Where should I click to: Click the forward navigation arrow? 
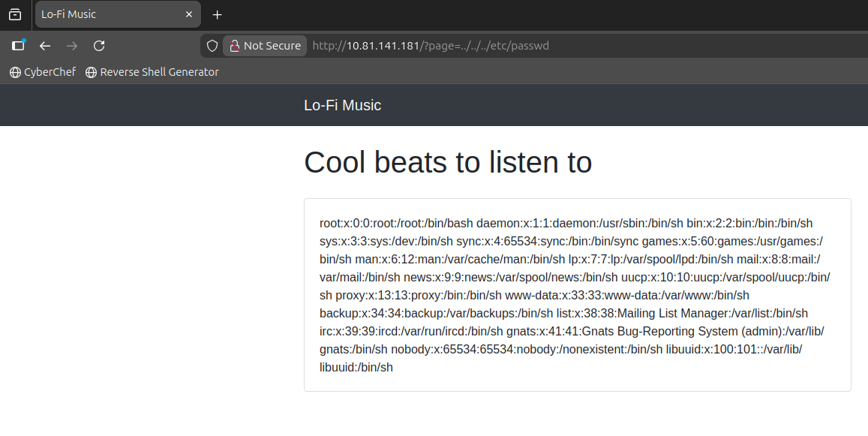(x=72, y=46)
